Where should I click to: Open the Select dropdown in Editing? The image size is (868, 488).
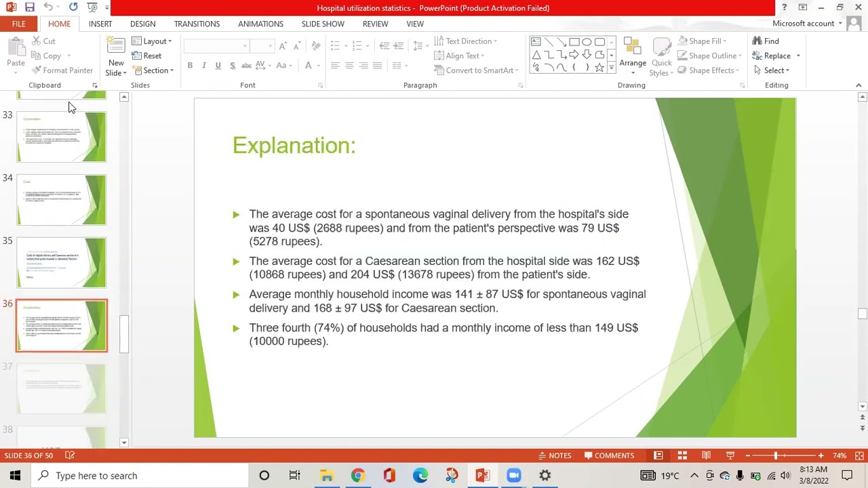pos(771,70)
